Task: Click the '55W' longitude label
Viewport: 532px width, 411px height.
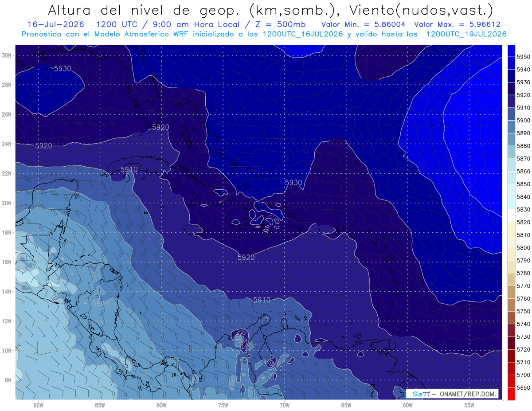Action: click(469, 405)
